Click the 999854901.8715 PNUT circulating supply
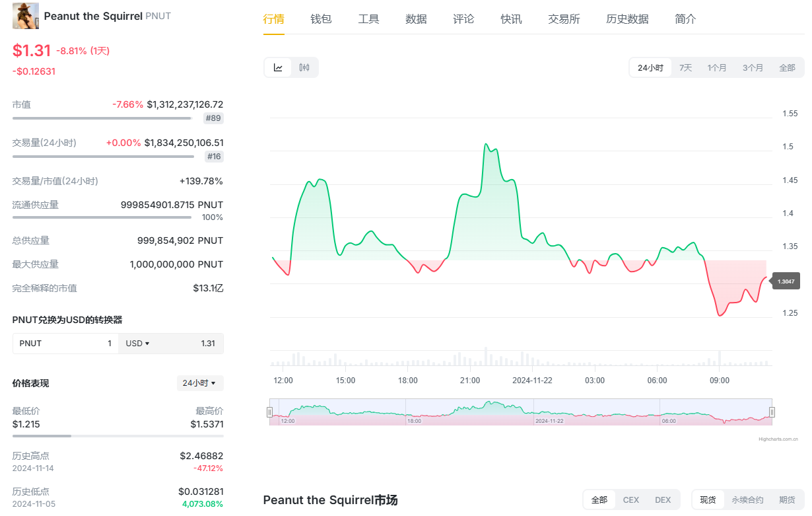 [x=172, y=205]
